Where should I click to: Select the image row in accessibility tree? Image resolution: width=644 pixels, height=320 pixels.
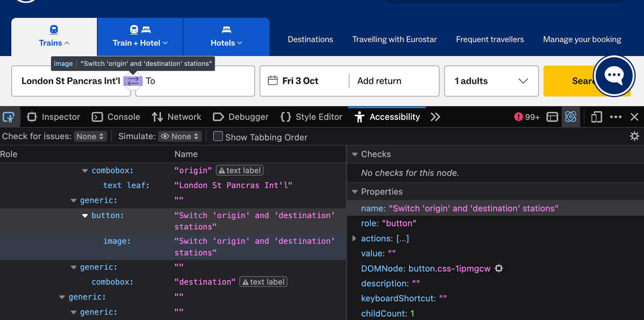pyautogui.click(x=173, y=247)
